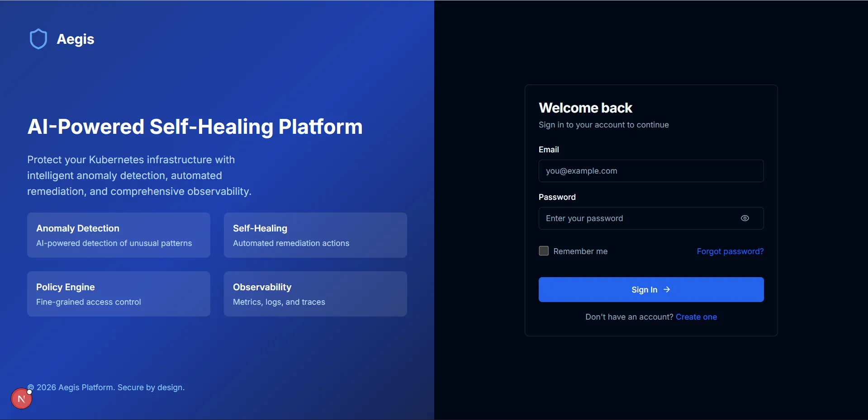
Task: Focus the Email input field
Action: click(650, 171)
